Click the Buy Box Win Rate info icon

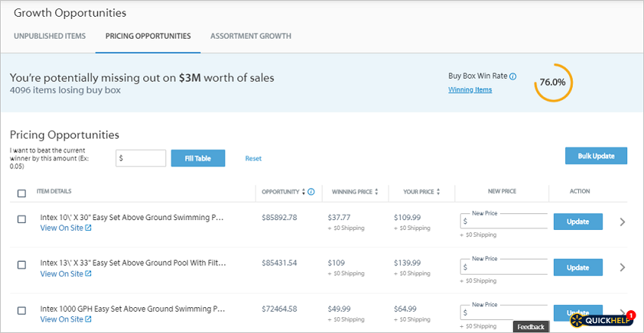pos(513,77)
